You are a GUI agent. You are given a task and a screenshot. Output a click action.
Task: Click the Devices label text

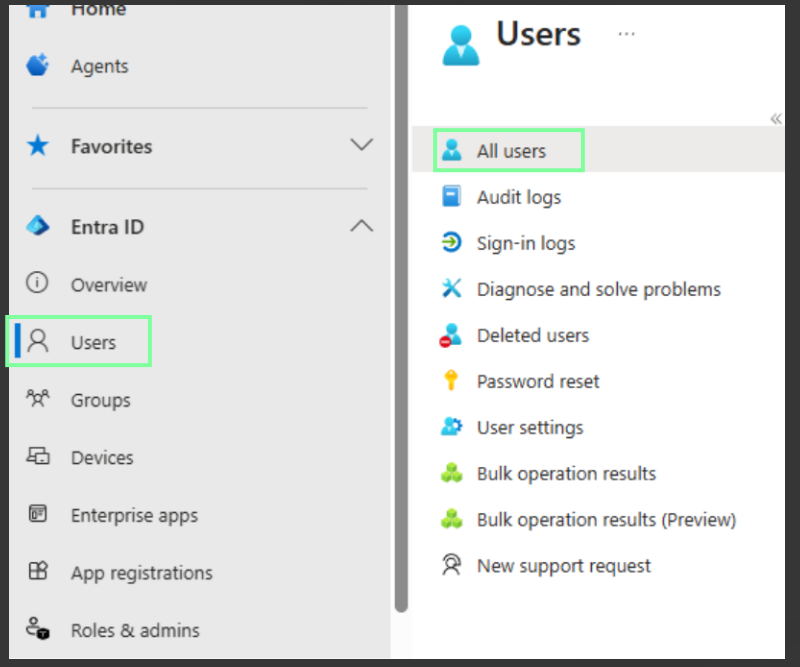click(102, 458)
